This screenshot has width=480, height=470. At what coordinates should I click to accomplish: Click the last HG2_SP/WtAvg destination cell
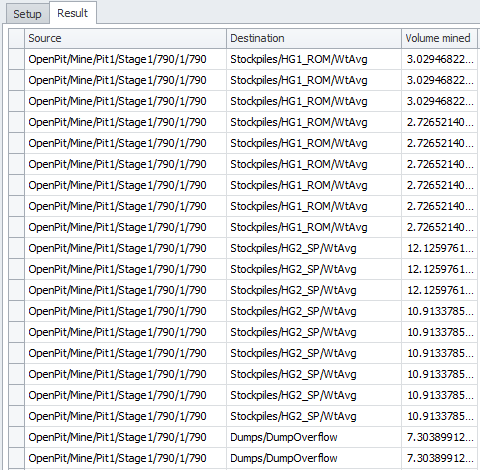click(x=314, y=416)
